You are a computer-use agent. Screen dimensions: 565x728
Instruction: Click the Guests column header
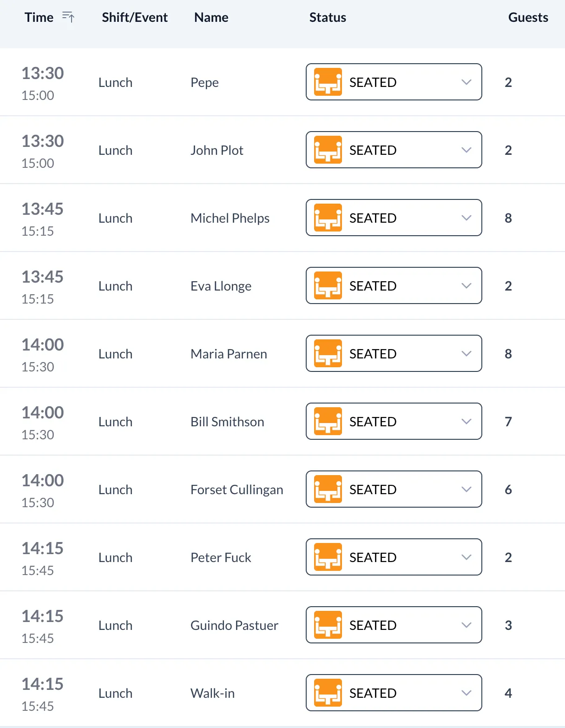(528, 18)
